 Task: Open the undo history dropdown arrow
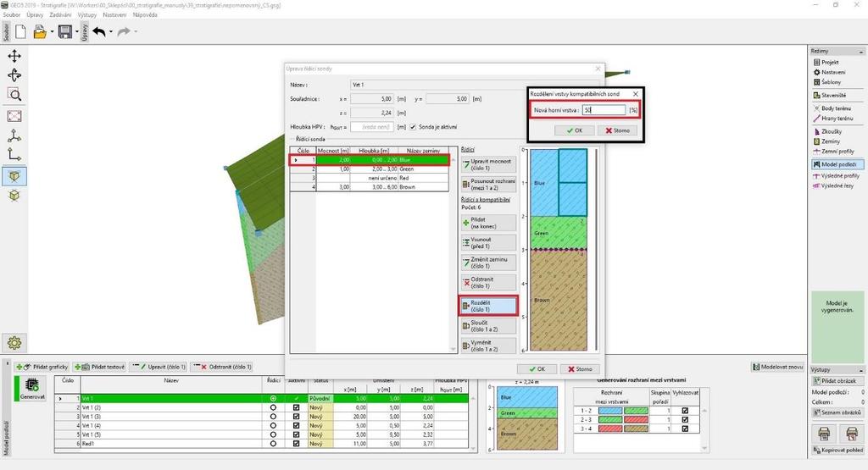point(111,32)
